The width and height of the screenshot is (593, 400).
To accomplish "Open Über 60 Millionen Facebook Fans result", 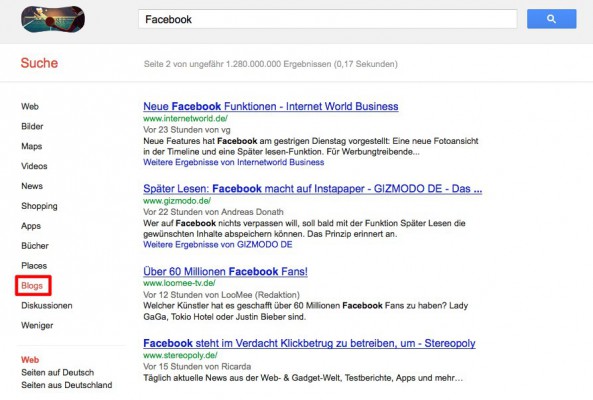I will 225,271.
